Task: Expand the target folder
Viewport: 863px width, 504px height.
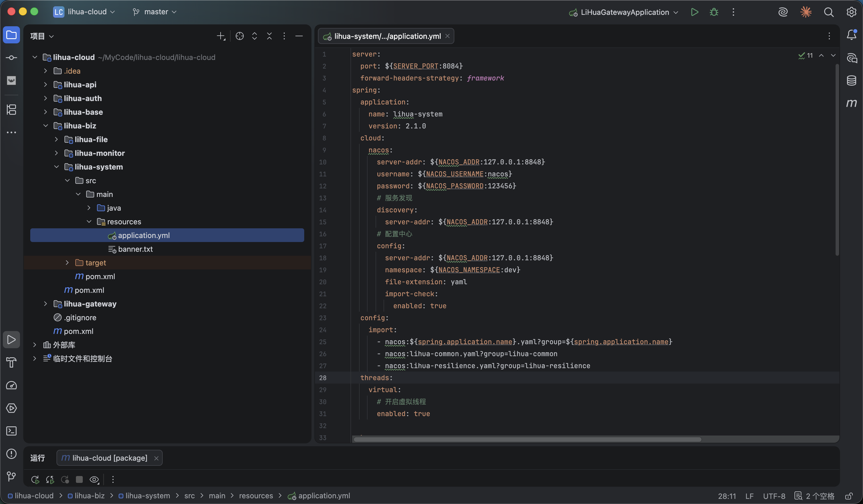Action: 67,263
